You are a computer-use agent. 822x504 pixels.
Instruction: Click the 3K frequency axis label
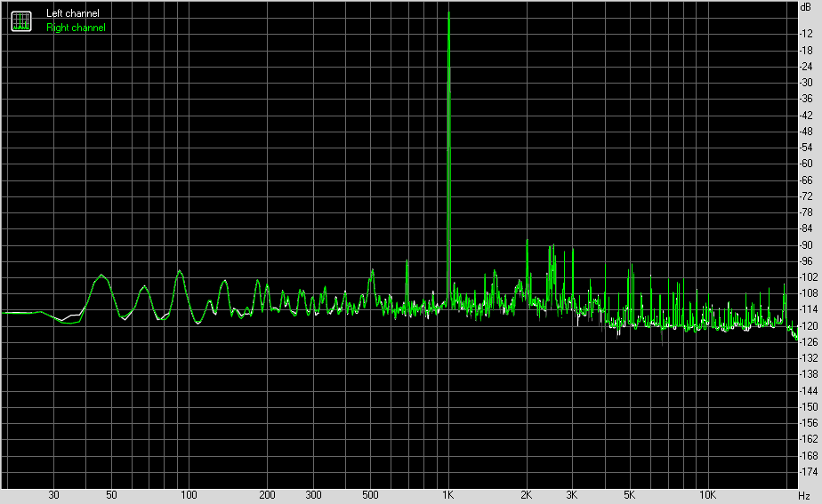[571, 495]
